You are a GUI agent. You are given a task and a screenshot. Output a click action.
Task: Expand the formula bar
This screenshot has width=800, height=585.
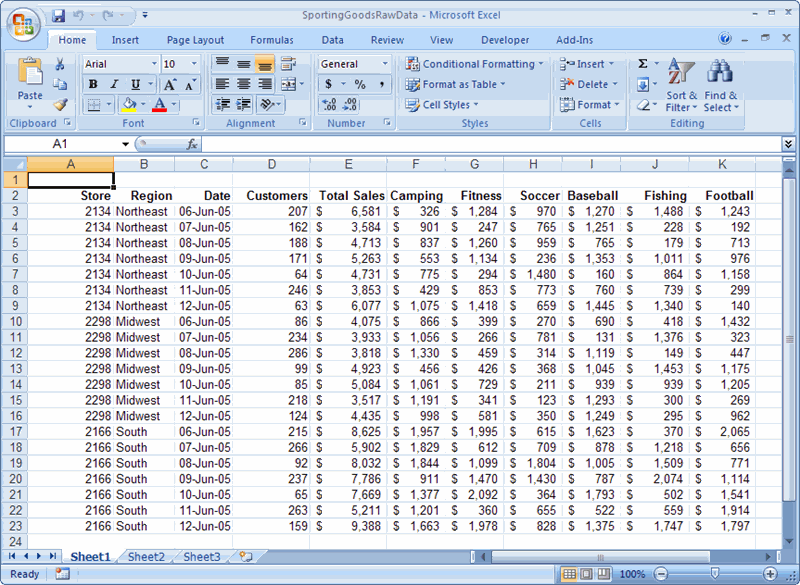pyautogui.click(x=788, y=144)
